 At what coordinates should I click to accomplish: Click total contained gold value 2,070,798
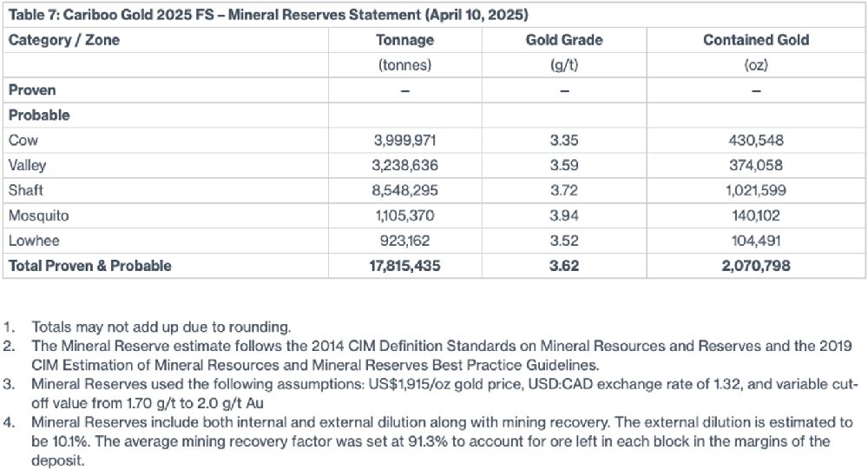[756, 266]
